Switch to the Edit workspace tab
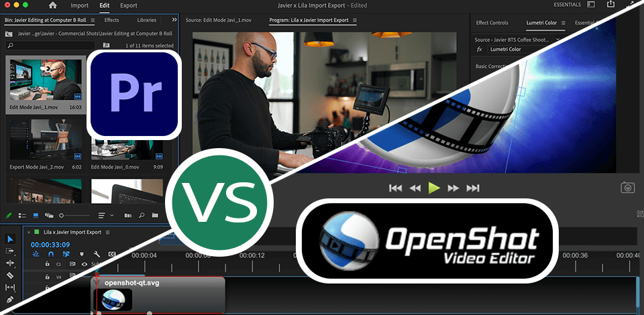 105,6
